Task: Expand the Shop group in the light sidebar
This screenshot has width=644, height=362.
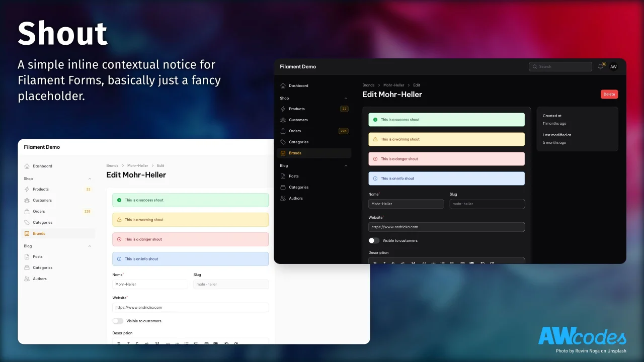Action: coord(90,178)
